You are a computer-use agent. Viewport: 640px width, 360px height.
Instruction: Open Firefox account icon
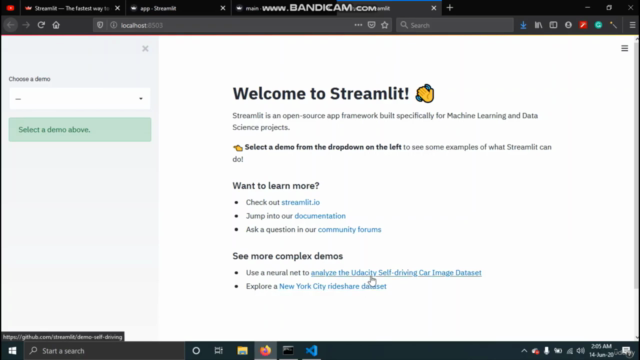pos(568,25)
